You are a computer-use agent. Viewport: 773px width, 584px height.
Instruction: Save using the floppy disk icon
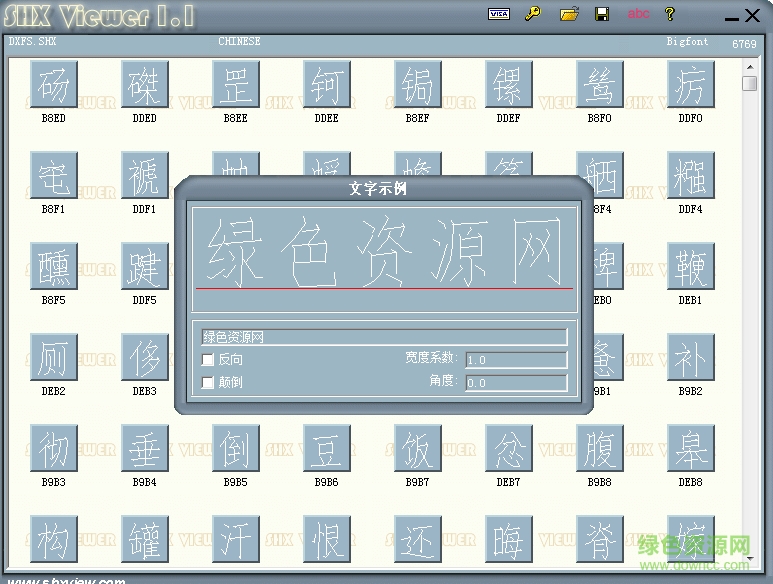(x=602, y=14)
